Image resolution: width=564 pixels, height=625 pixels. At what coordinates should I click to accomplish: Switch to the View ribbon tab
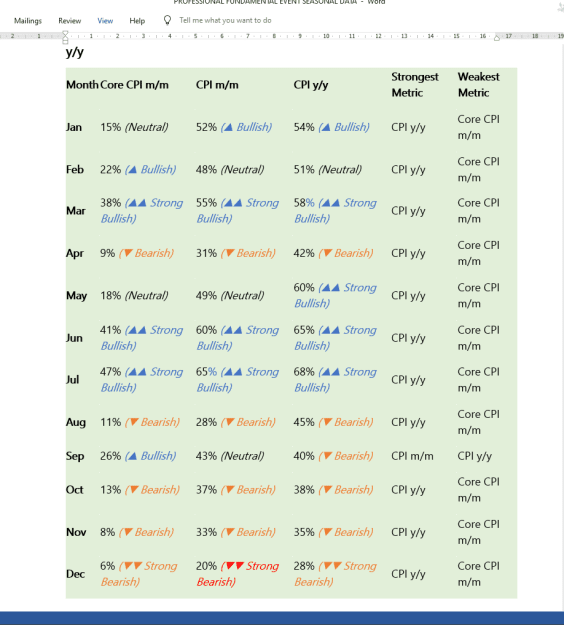click(x=105, y=21)
